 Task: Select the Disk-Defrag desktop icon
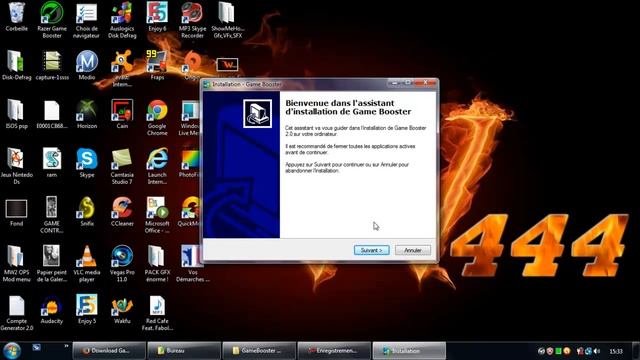tap(16, 65)
